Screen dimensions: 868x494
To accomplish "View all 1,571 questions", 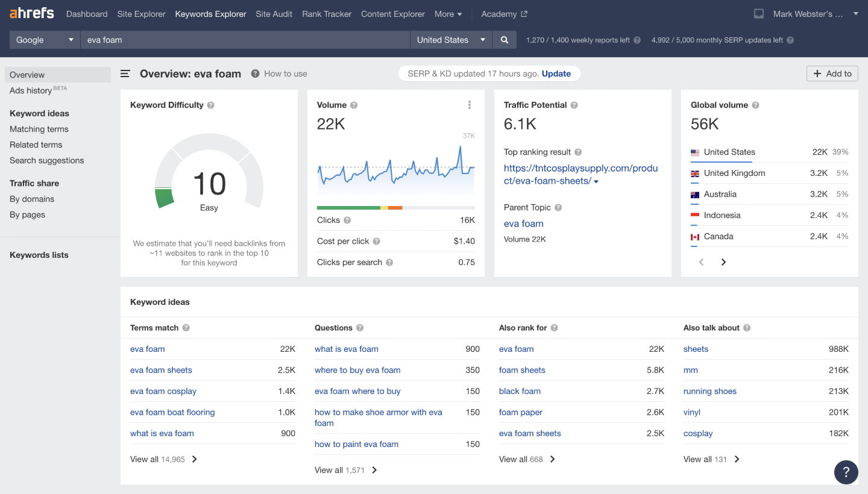I will pyautogui.click(x=346, y=470).
